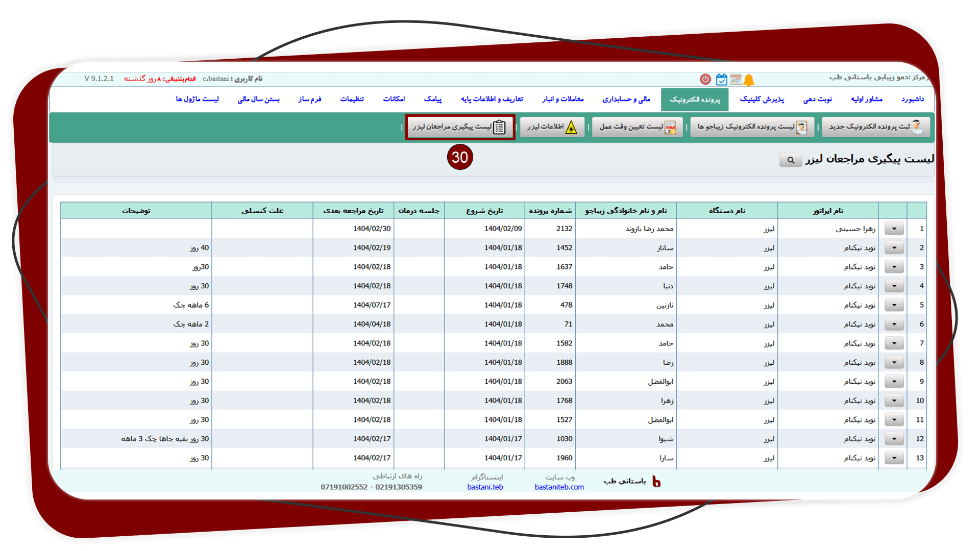Open لیست ماژول ها menu item

pyautogui.click(x=198, y=99)
